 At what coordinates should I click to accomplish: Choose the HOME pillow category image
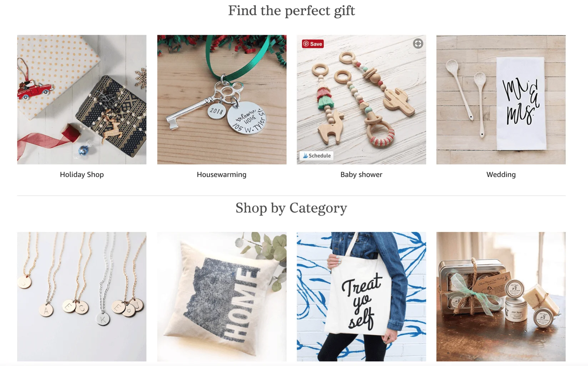click(x=222, y=297)
